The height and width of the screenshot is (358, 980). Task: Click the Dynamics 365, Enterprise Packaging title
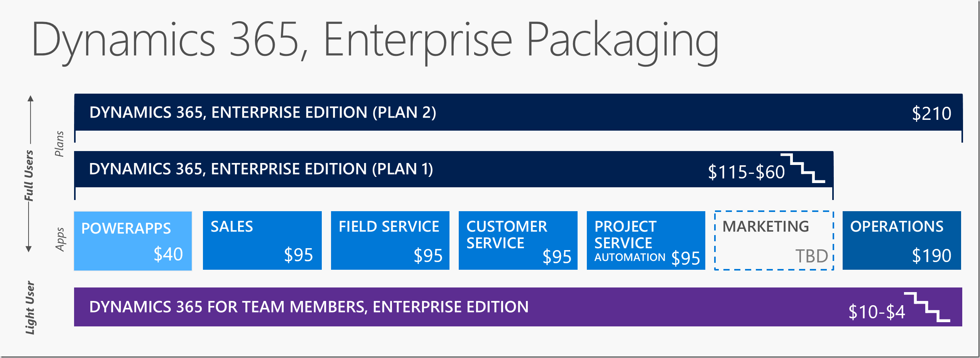375,40
